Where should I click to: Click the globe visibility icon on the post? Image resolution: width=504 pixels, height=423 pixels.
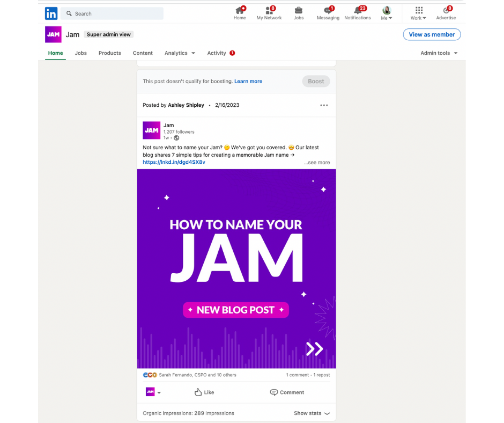tap(176, 138)
